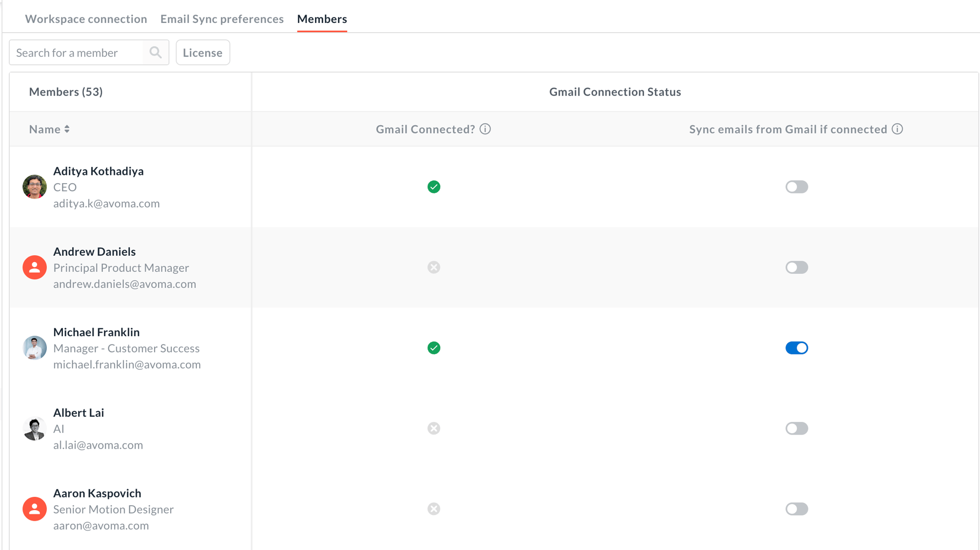Click Aaron Kaspovich's orange avatar icon

[34, 509]
